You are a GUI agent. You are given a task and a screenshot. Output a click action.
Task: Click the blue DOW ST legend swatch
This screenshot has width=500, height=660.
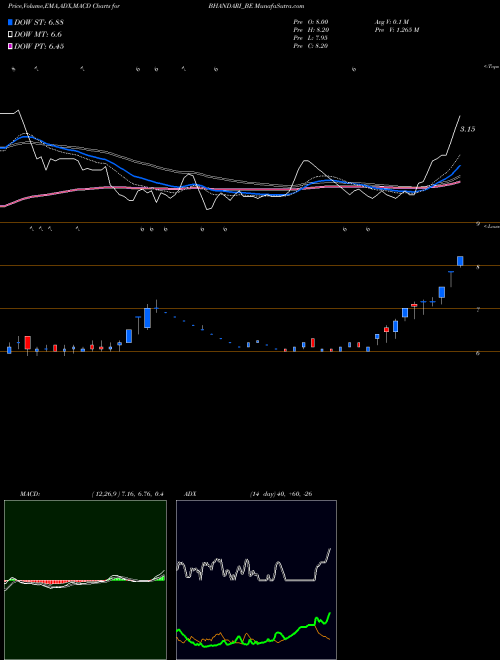(x=10, y=22)
